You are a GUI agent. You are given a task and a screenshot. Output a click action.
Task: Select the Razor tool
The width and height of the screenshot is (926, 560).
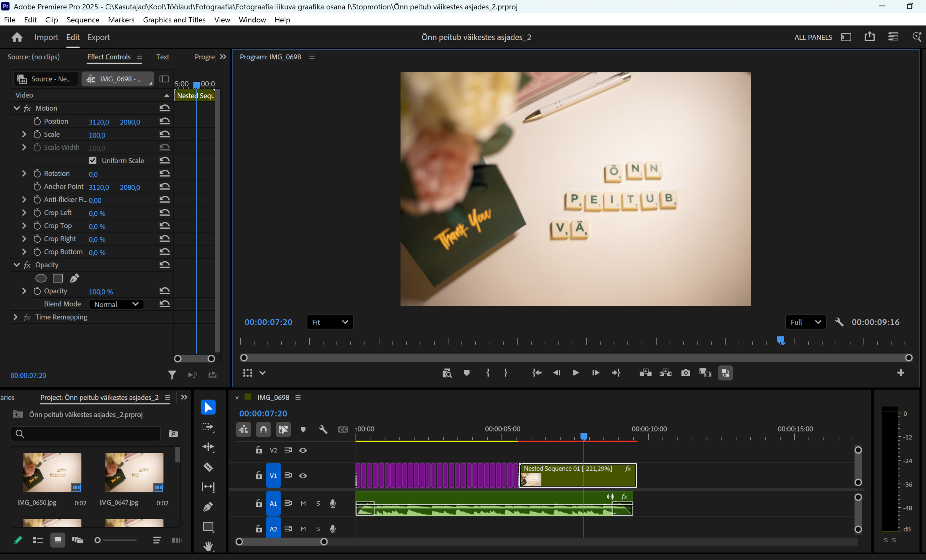[208, 467]
